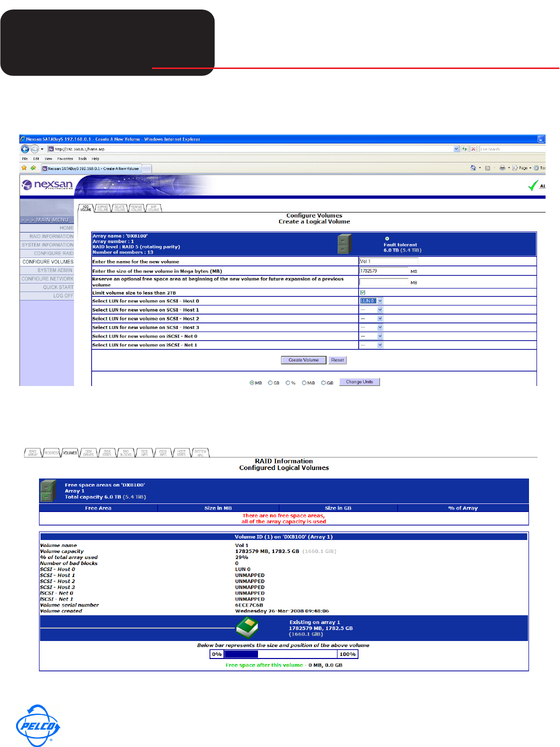
Task: Select the MiB units radio button
Action: 304,383
